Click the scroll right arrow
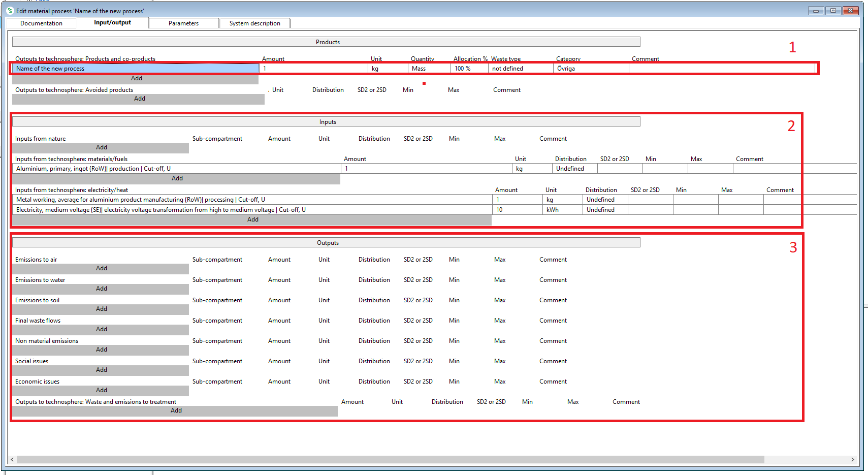Viewport: 868px width, 475px height. [853, 459]
